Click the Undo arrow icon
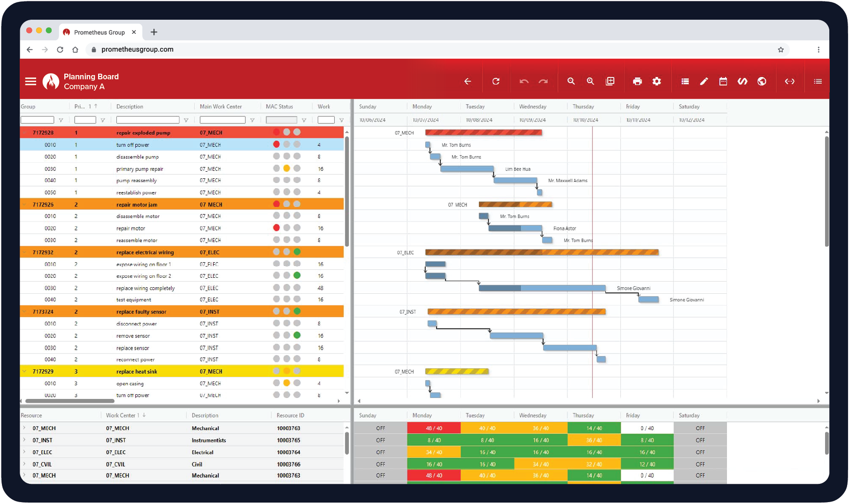Image resolution: width=849 pixels, height=504 pixels. pos(524,81)
